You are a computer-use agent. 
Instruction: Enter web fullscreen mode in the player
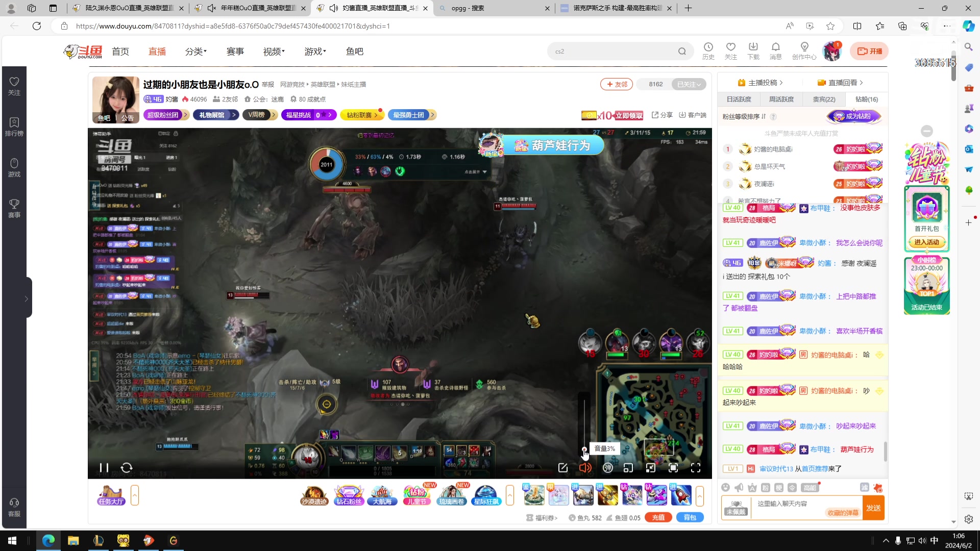pyautogui.click(x=673, y=467)
